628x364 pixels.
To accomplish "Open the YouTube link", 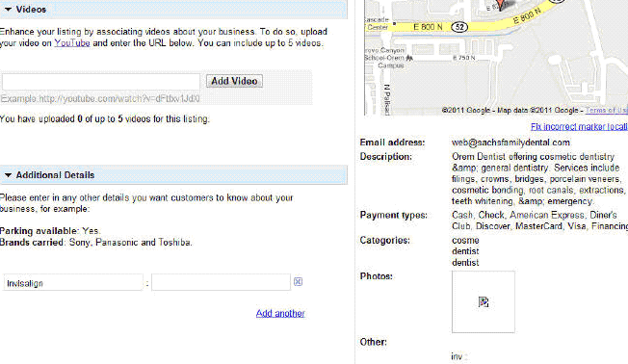I will pyautogui.click(x=72, y=42).
